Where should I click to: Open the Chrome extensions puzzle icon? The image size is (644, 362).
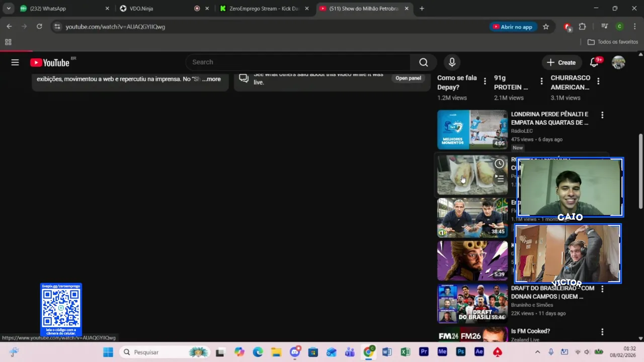pos(583,27)
